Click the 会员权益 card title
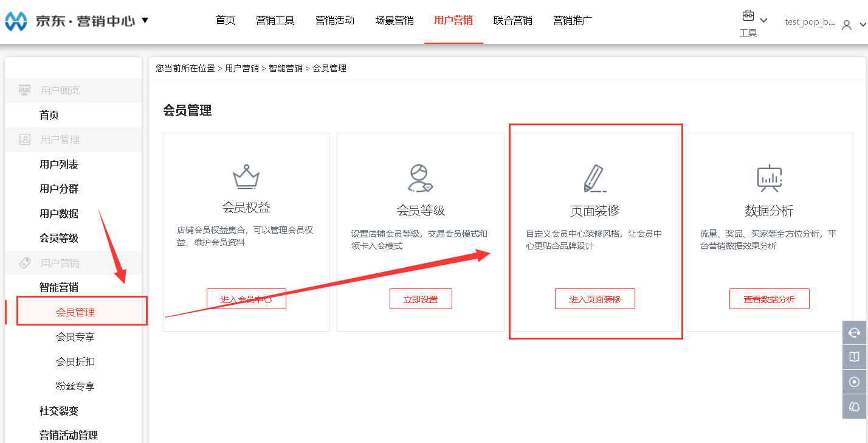The width and height of the screenshot is (868, 443). tap(246, 208)
